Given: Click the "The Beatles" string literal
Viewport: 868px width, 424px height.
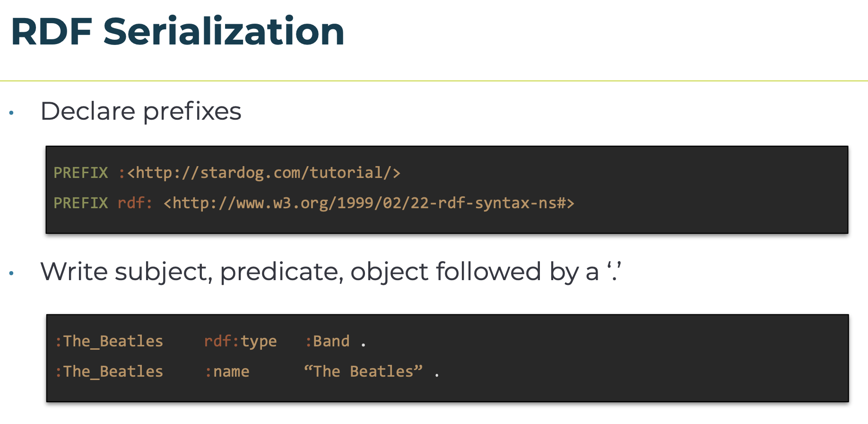Looking at the screenshot, I should tap(363, 371).
